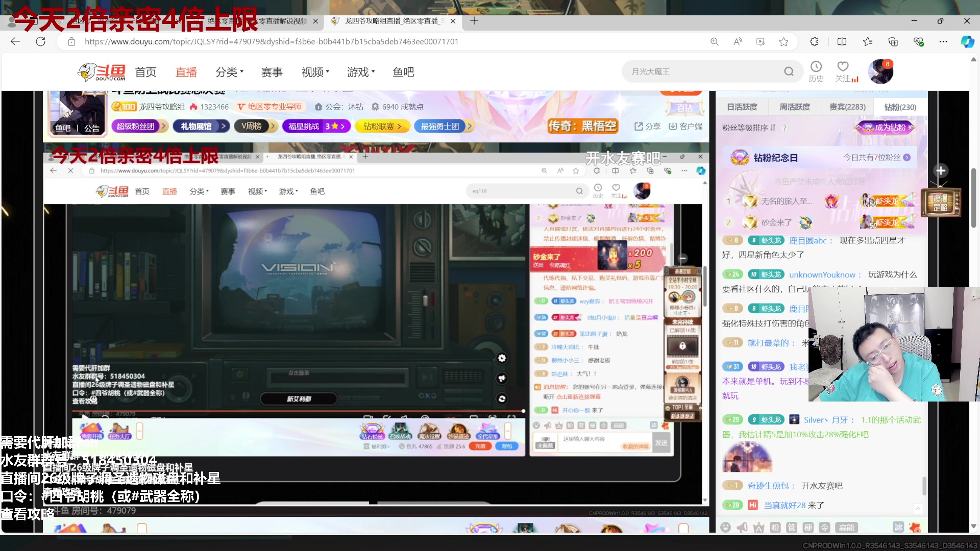This screenshot has width=980, height=551.
Task: Open the emoji picker in chat toolbar
Action: pos(725,527)
